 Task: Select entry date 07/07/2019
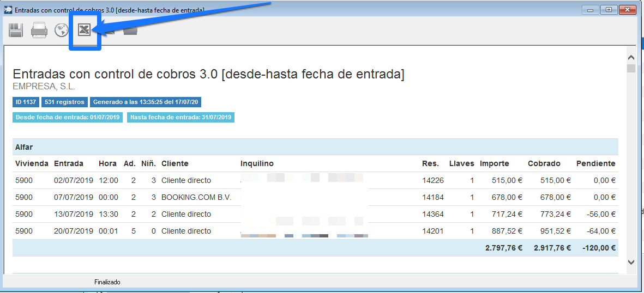74,197
